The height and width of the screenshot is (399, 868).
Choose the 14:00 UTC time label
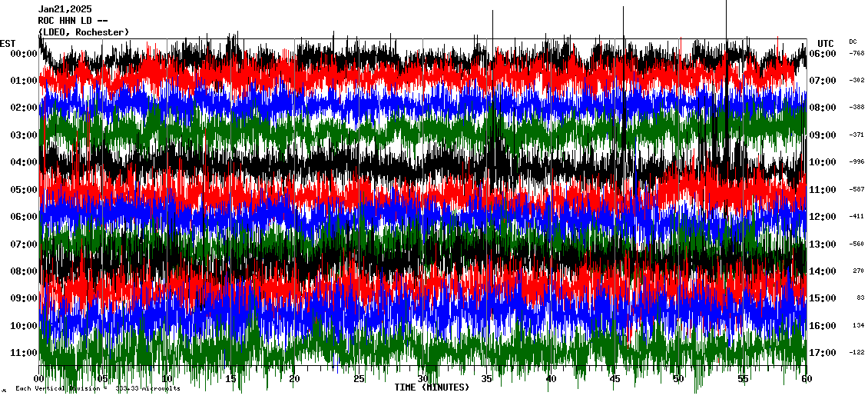(823, 271)
